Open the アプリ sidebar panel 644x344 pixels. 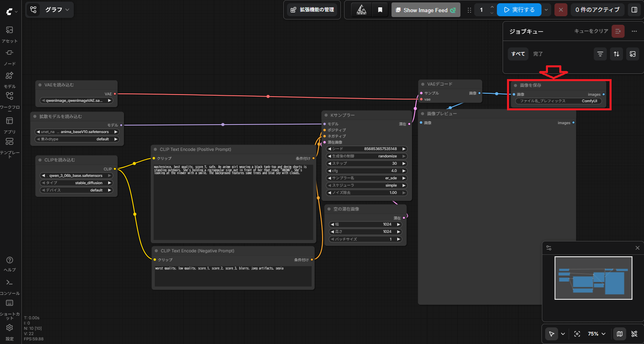(9, 125)
